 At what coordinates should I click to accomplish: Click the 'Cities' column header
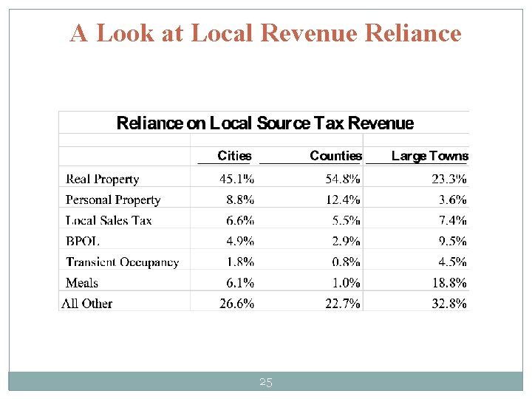pyautogui.click(x=234, y=156)
